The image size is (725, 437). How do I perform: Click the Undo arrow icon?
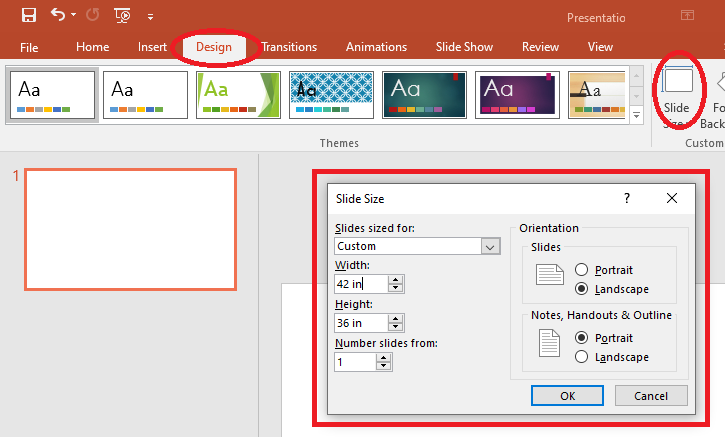(x=59, y=15)
